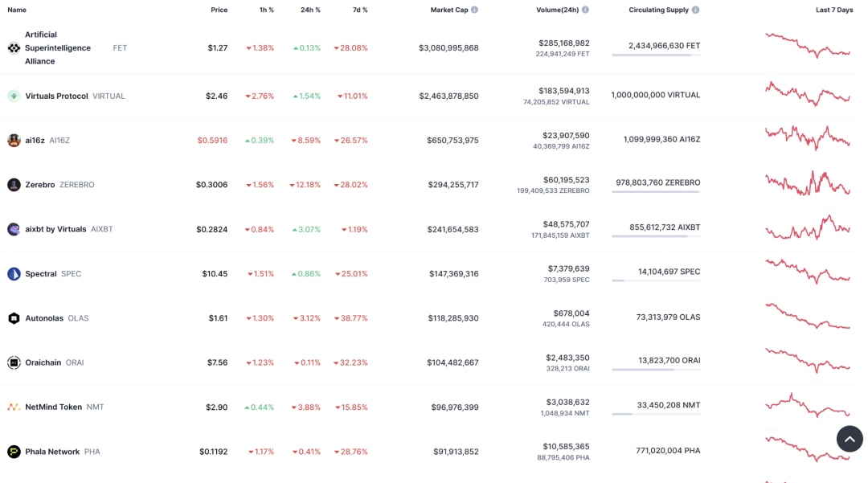
Task: Click the Virtuals Protocol coin logo
Action: click(x=14, y=96)
